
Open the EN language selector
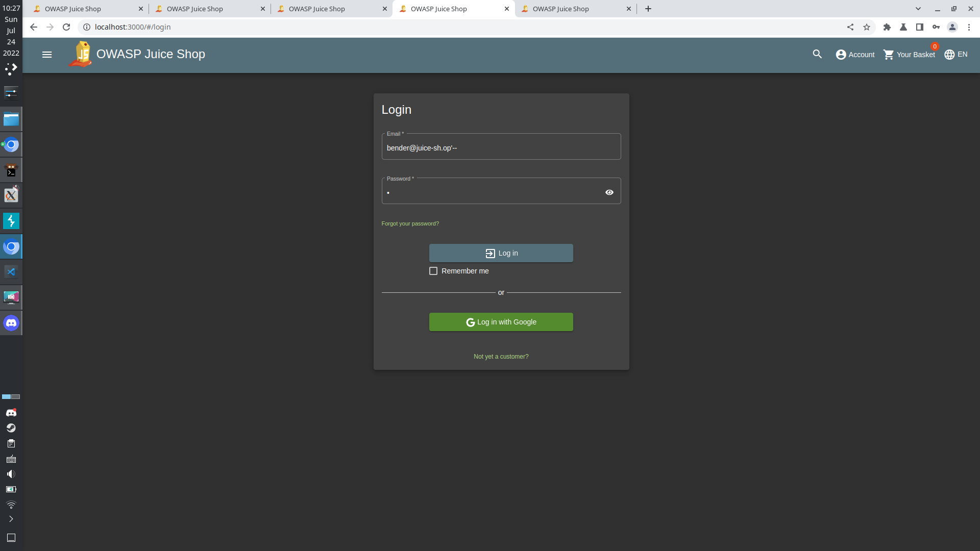(955, 55)
